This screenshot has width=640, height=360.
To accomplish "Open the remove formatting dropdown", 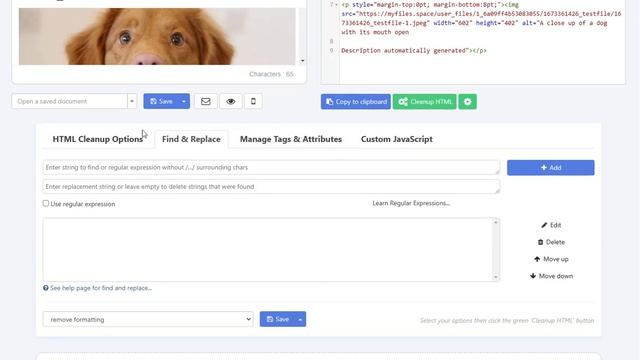I will click(x=148, y=319).
